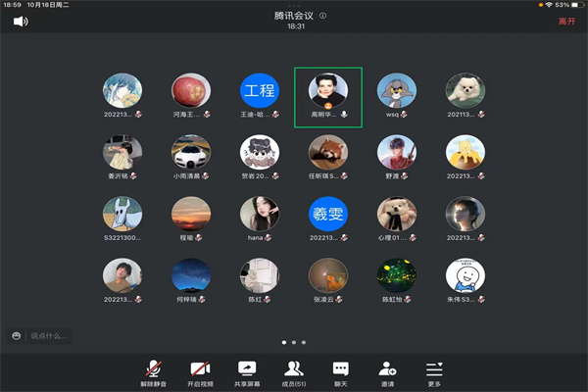Select 小雨清晨's car avatar
The height and width of the screenshot is (392, 588).
191,153
